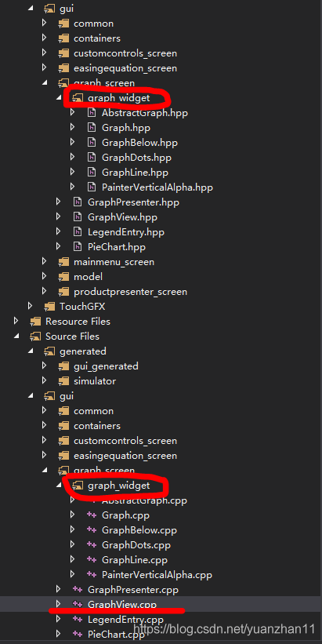
Task: Select PainterVerticalAlpha.hpp file
Action: coord(157,187)
